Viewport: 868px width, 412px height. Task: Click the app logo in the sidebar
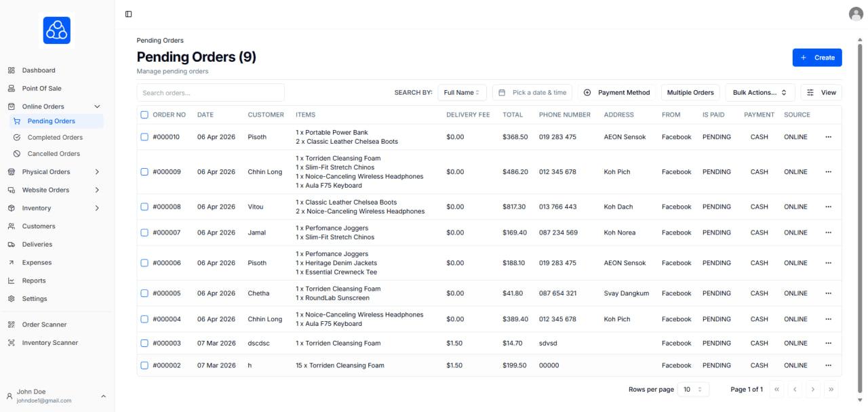pos(57,30)
